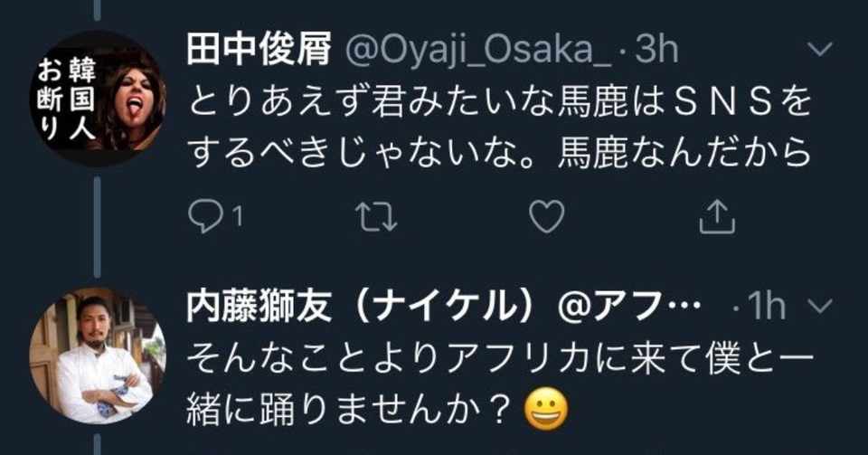Screen dimensions: 868x455
Task: Open 内藤獅友's profile photo
Action: click(98, 355)
